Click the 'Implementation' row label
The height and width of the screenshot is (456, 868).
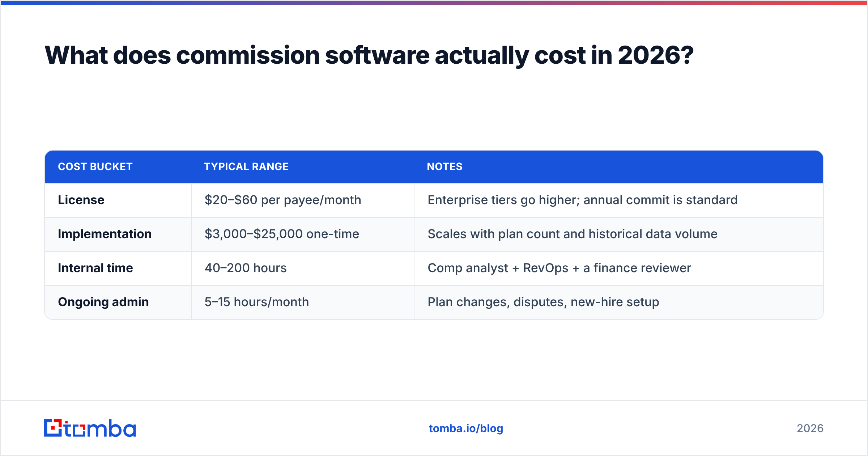[x=105, y=234]
